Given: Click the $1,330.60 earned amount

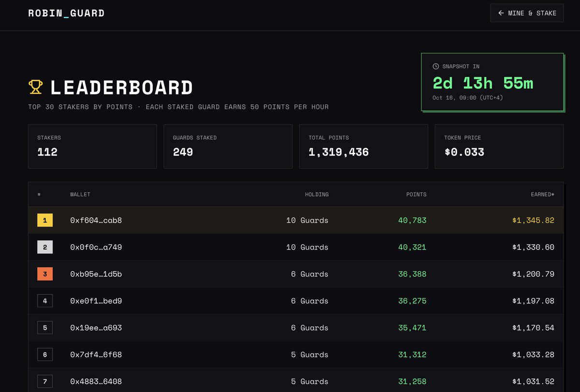Looking at the screenshot, I should point(534,247).
